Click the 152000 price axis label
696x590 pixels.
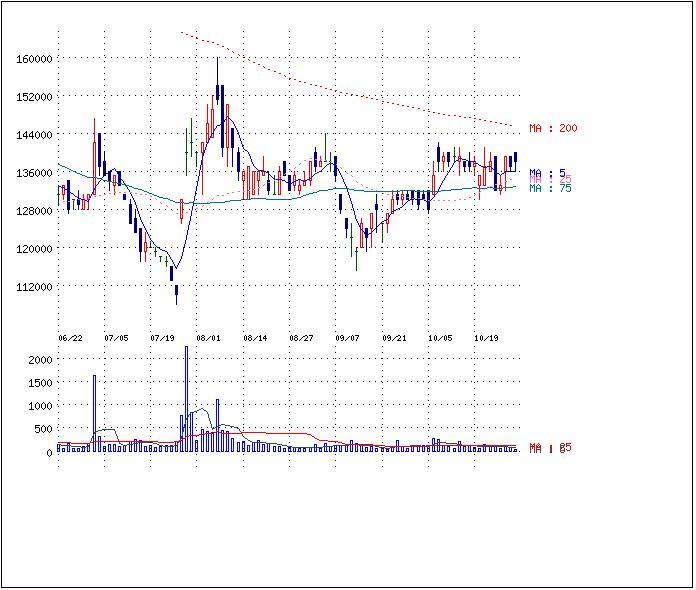coord(34,97)
